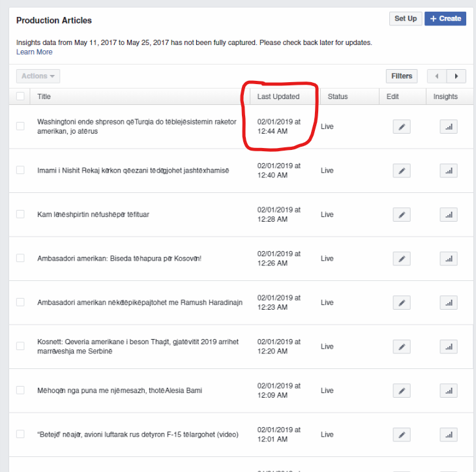Click the 12:23 AM last updated date
This screenshot has height=472, width=476.
tap(279, 302)
